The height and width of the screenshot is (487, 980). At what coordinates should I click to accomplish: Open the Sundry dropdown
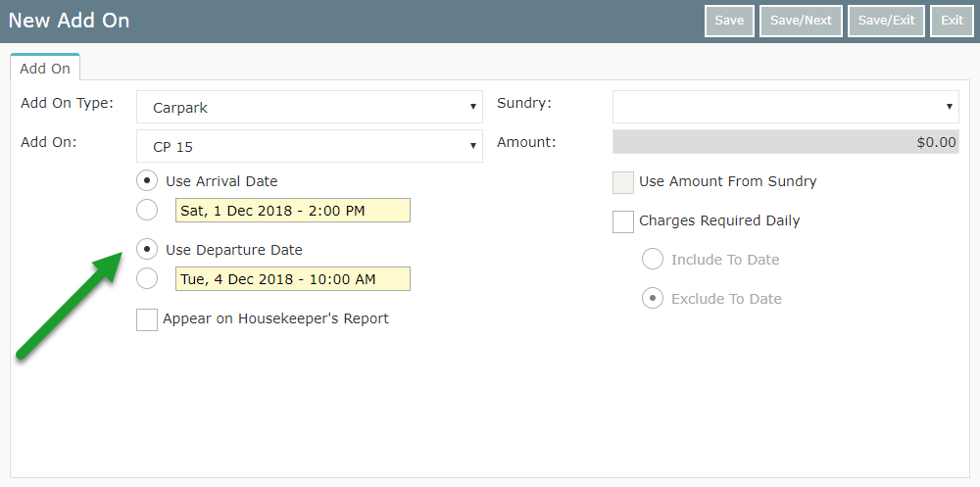point(786,107)
